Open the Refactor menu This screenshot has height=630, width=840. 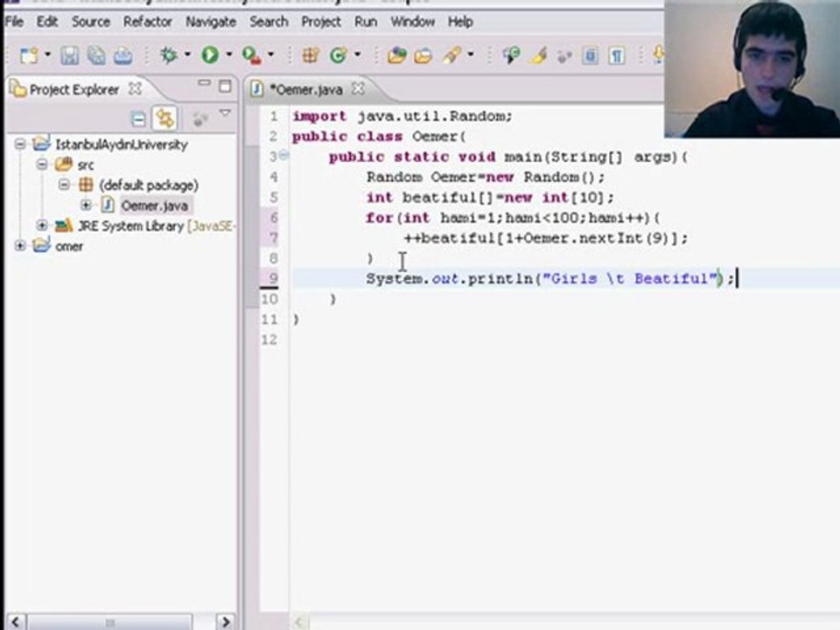[147, 22]
